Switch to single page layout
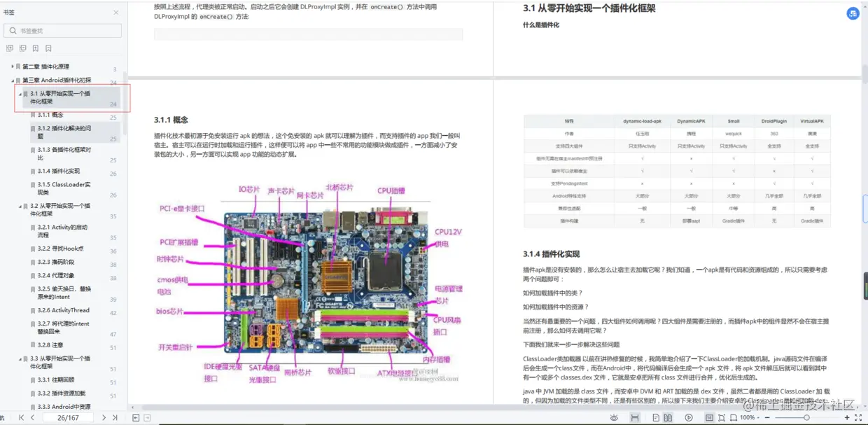868x425 pixels. click(x=656, y=418)
